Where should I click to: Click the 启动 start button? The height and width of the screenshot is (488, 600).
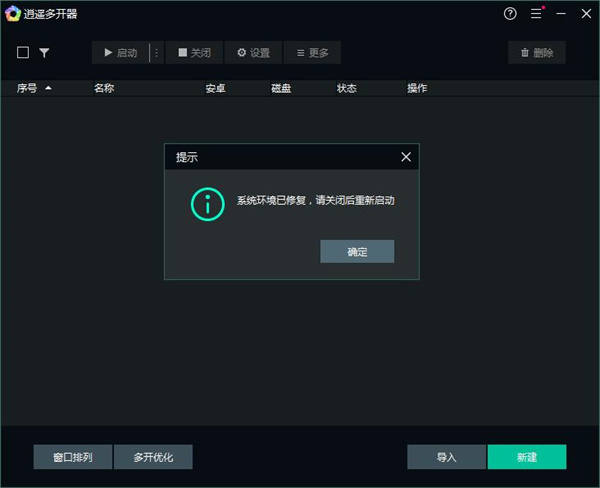121,52
